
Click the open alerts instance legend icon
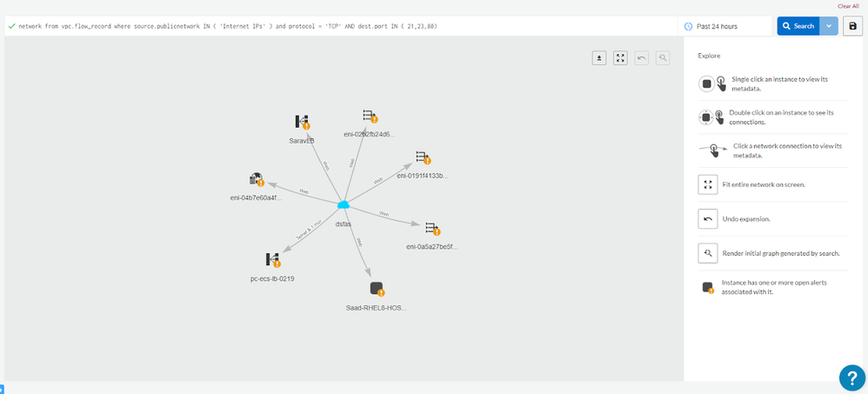tap(707, 287)
